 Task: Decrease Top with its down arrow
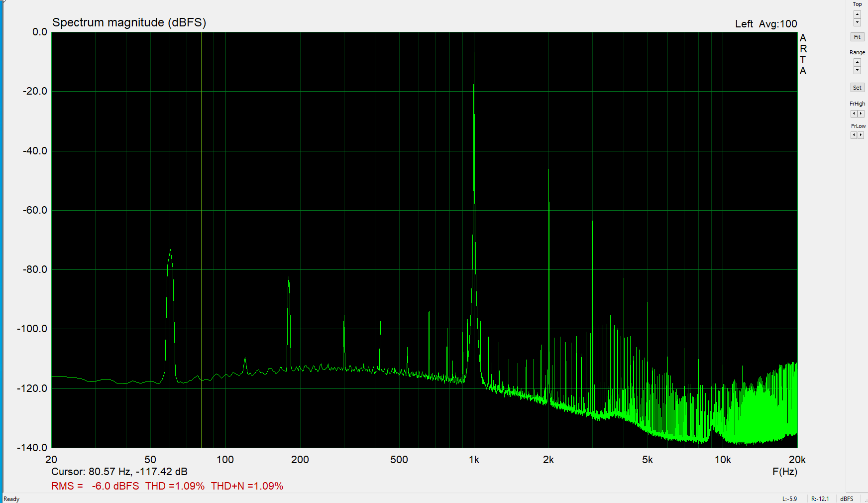coord(857,22)
